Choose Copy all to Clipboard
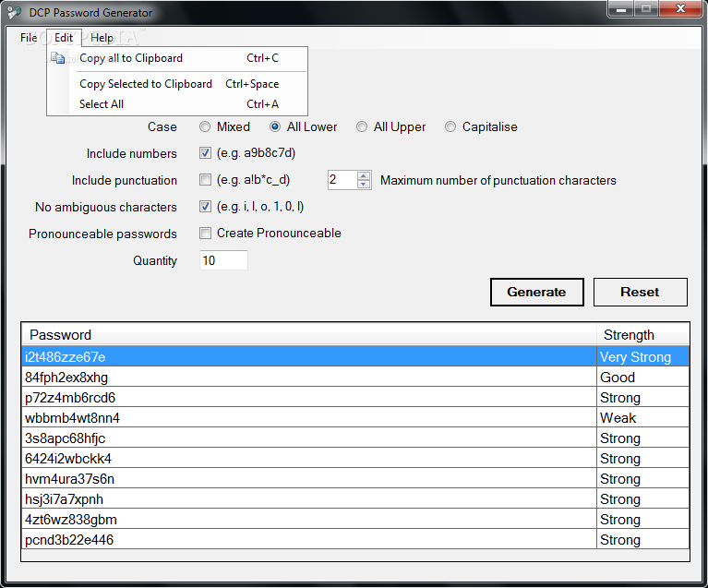Viewport: 708px width, 588px height. tap(177, 58)
